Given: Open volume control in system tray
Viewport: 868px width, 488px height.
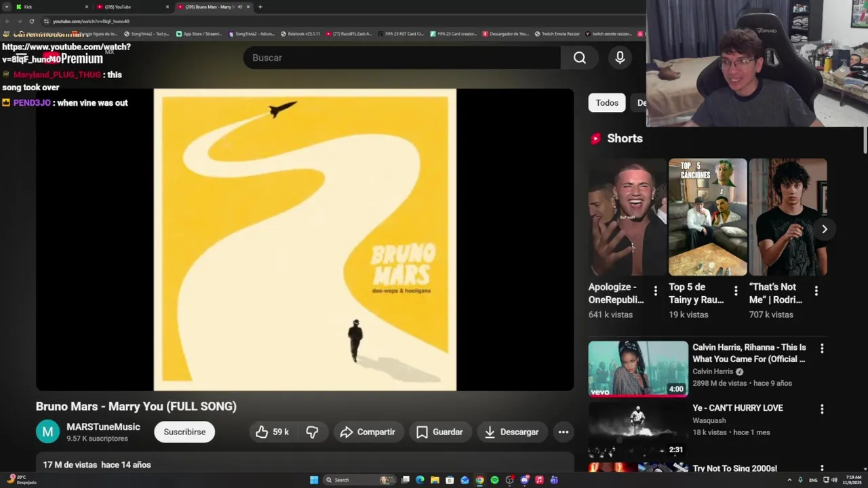Looking at the screenshot, I should 834,480.
